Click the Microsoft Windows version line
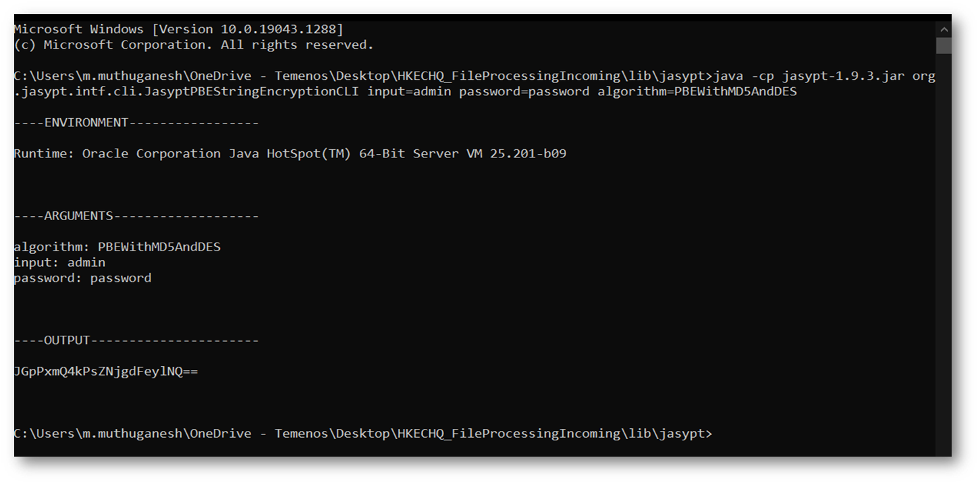 (178, 30)
